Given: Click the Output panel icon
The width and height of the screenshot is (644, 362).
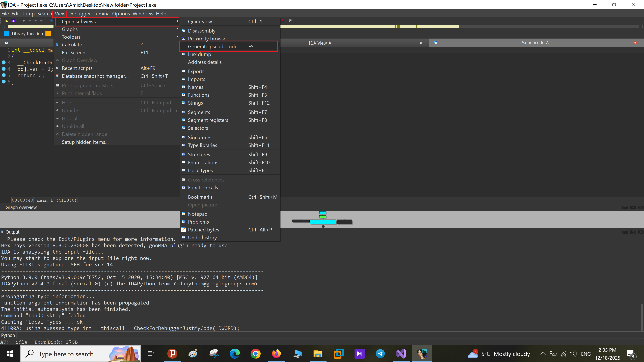Looking at the screenshot, I should [x=2, y=232].
